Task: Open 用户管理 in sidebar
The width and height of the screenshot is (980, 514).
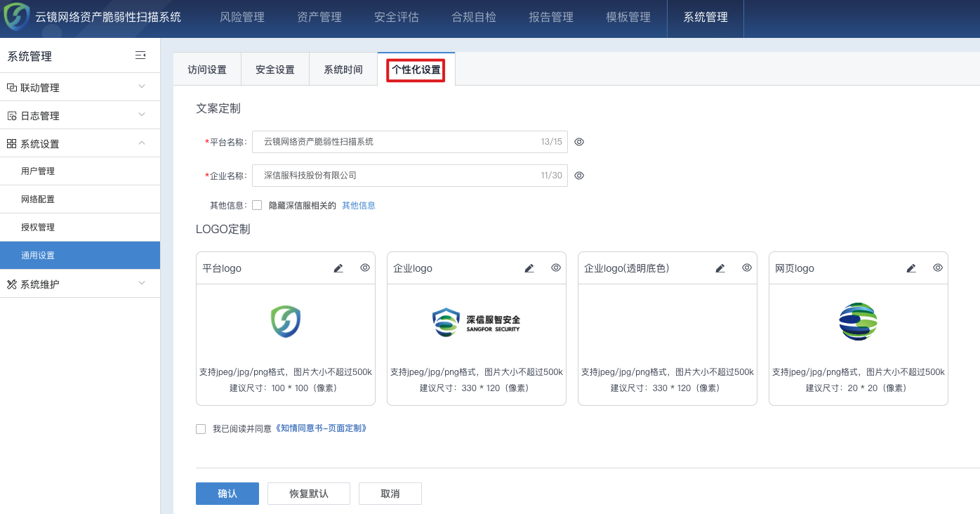Action: (80, 171)
